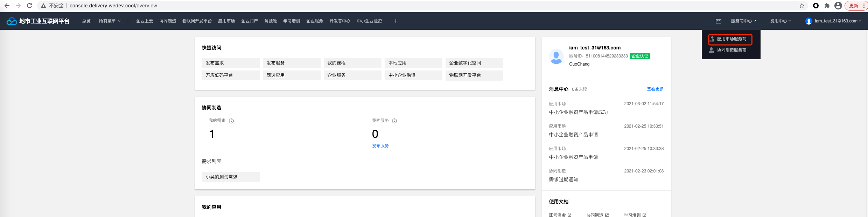Viewport: 868px width, 217px height.
Task: Open the 企业门户 navbar item
Action: tap(250, 21)
